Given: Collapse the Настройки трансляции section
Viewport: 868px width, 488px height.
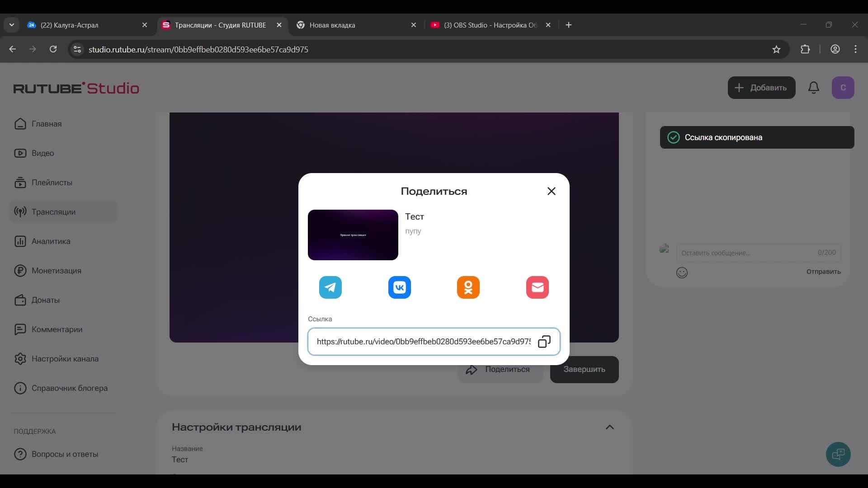Looking at the screenshot, I should [x=609, y=427].
